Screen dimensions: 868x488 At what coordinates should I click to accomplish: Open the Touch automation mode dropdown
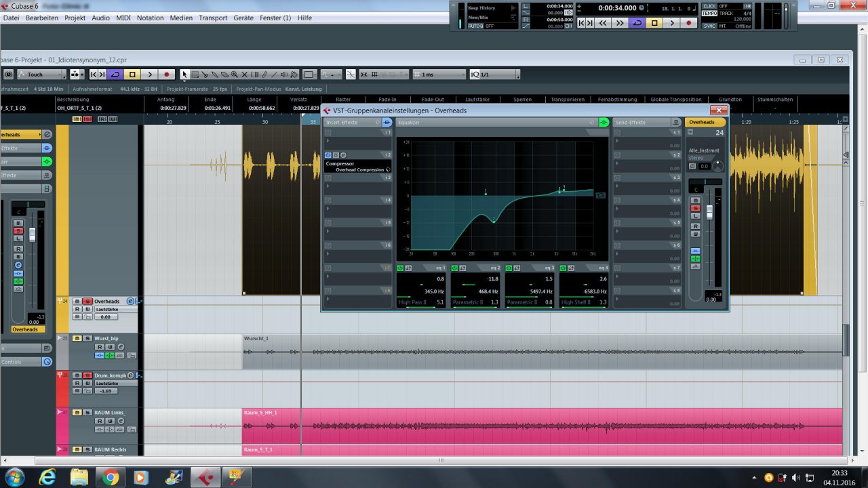(41, 75)
